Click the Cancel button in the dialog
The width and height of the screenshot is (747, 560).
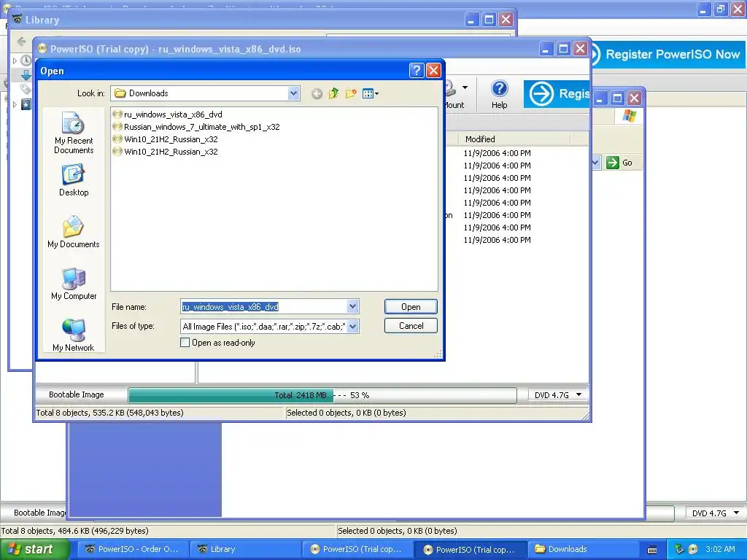click(411, 326)
